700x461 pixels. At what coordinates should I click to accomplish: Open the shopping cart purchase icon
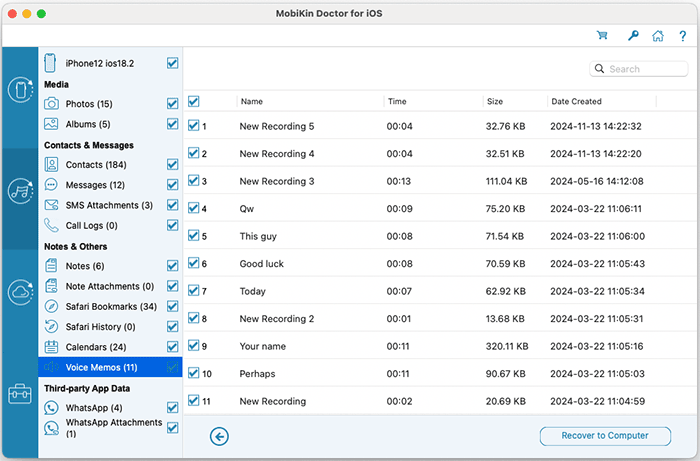tap(602, 35)
